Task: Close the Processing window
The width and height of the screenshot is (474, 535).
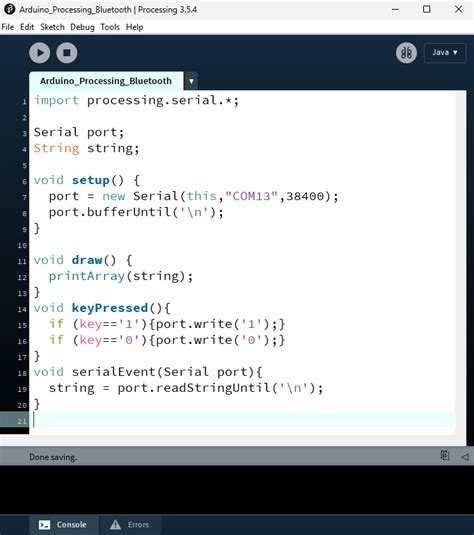Action: [459, 9]
